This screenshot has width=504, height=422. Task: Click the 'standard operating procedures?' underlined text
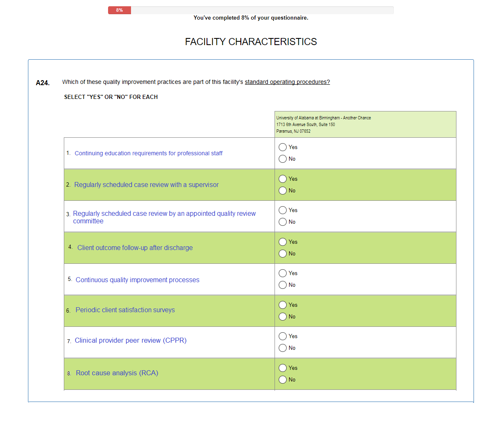287,82
